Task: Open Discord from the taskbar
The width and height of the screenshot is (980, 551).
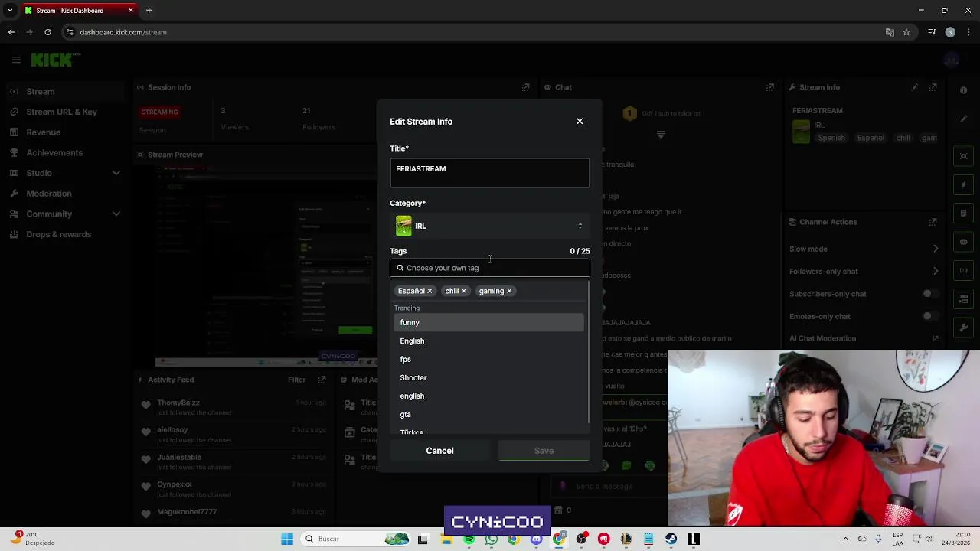Action: tap(537, 539)
